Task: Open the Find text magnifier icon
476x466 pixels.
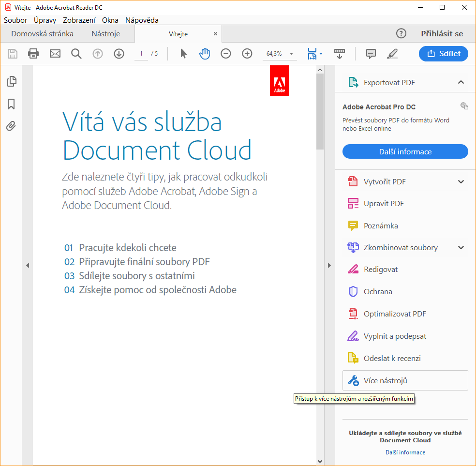Action: 76,54
